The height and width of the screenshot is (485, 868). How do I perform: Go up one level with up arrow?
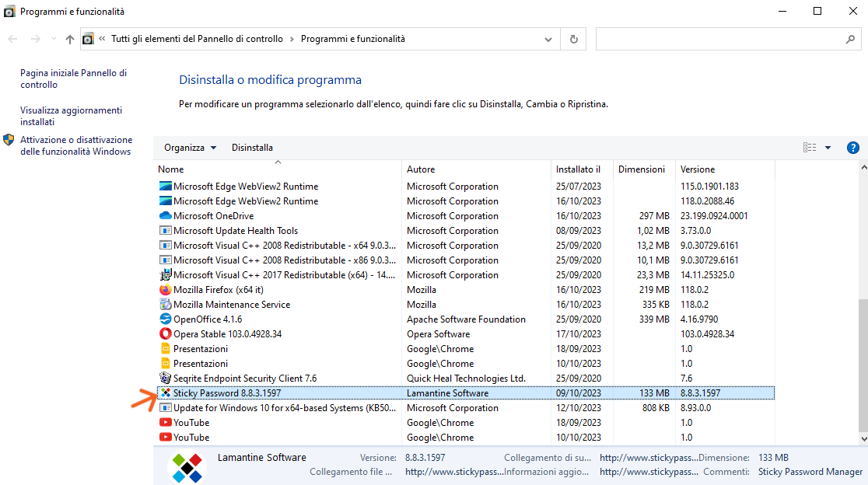coord(70,40)
